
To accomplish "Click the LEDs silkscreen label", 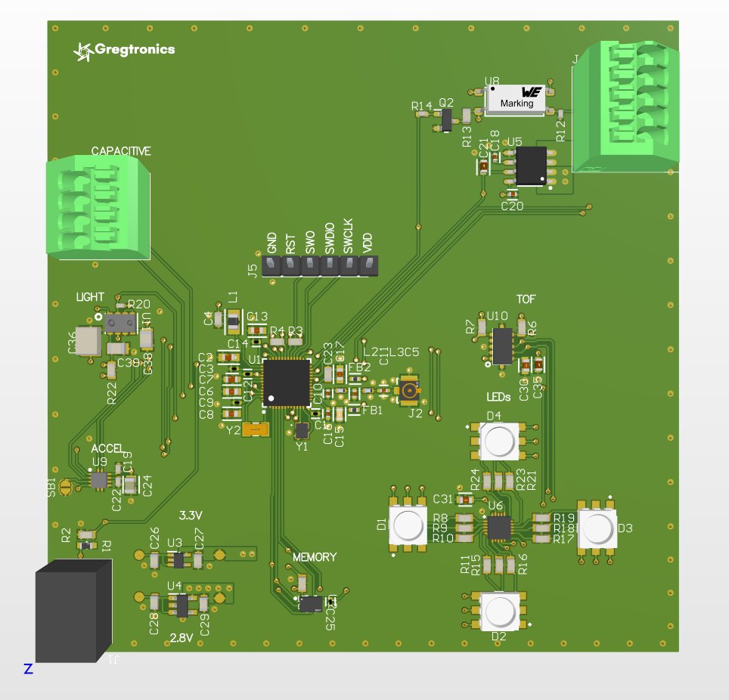I will coord(498,397).
